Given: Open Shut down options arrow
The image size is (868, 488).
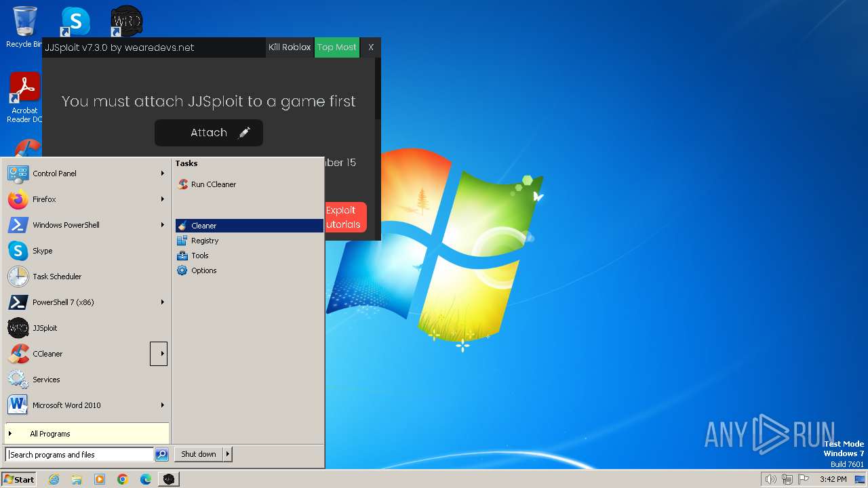Looking at the screenshot, I should pyautogui.click(x=227, y=455).
